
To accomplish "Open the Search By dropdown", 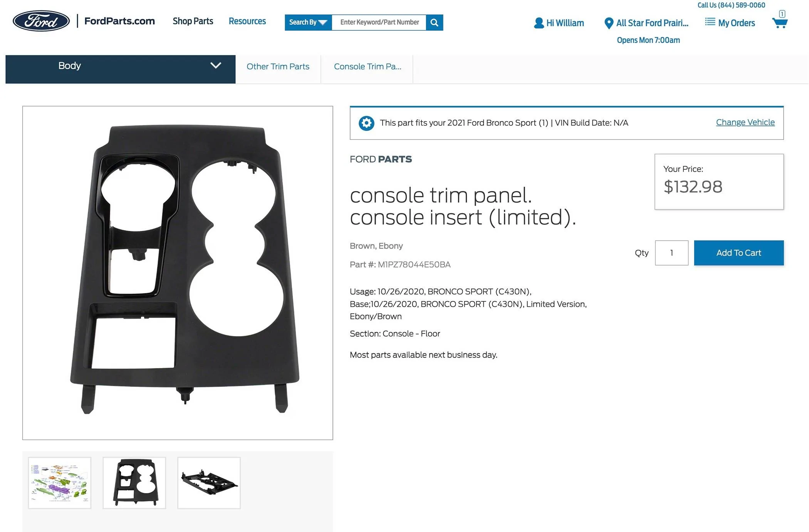I will pyautogui.click(x=308, y=22).
